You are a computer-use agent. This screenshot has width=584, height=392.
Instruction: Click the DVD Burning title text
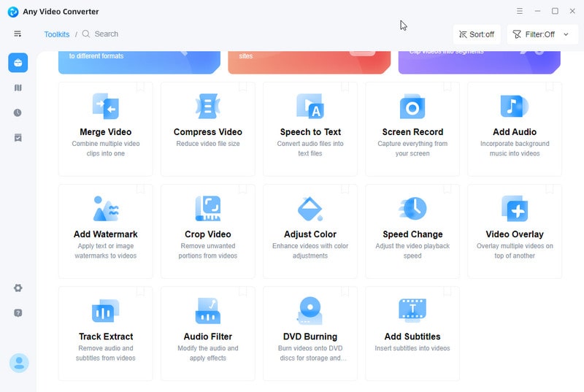point(310,337)
